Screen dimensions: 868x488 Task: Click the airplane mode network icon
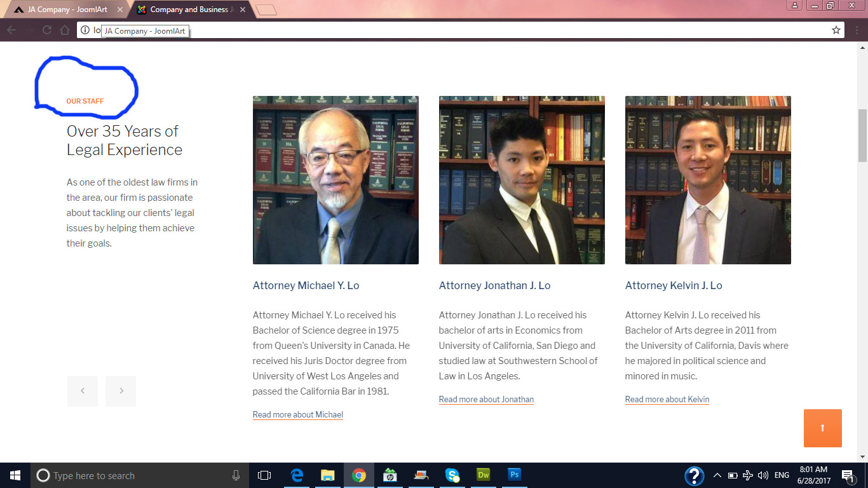pyautogui.click(x=748, y=475)
